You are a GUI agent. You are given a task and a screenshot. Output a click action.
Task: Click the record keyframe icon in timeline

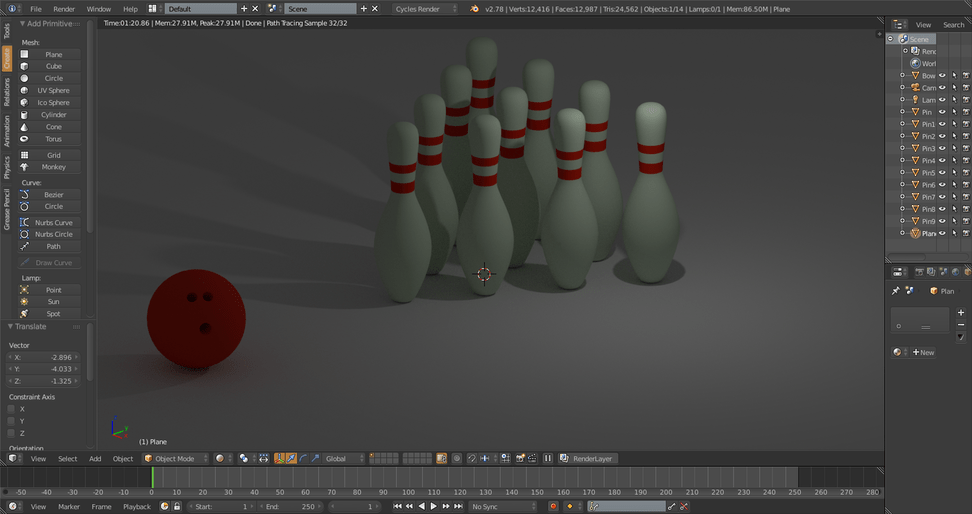(x=554, y=507)
